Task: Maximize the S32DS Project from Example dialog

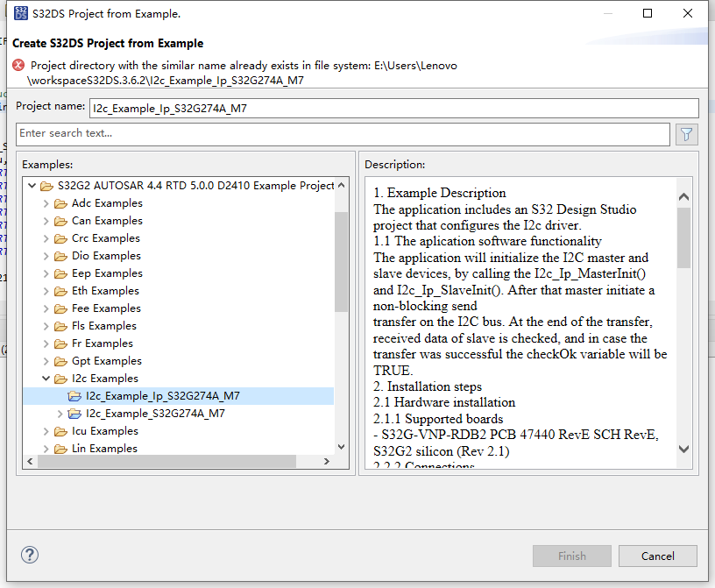Action: pos(647,13)
